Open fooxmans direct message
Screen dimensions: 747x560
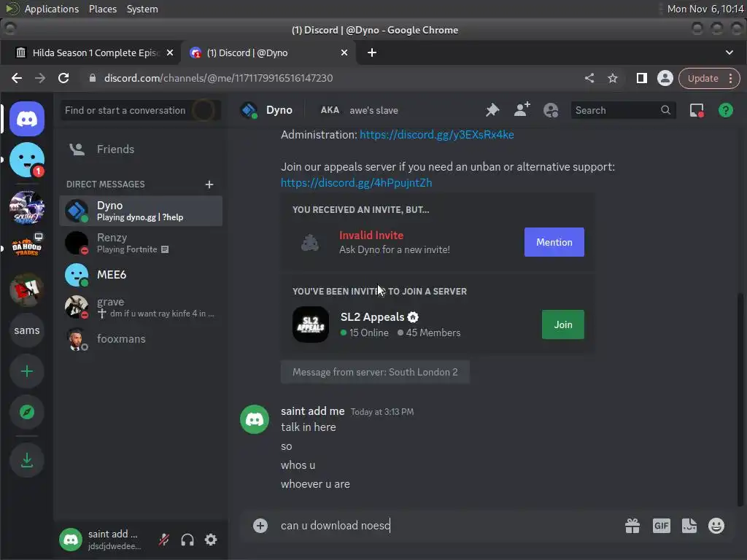(x=141, y=338)
